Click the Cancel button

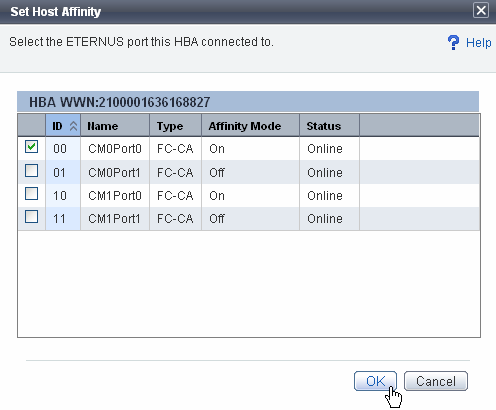[x=436, y=381]
